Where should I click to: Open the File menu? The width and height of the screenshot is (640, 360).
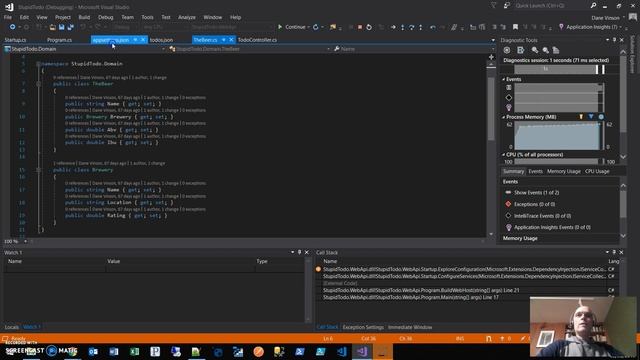(x=8, y=17)
